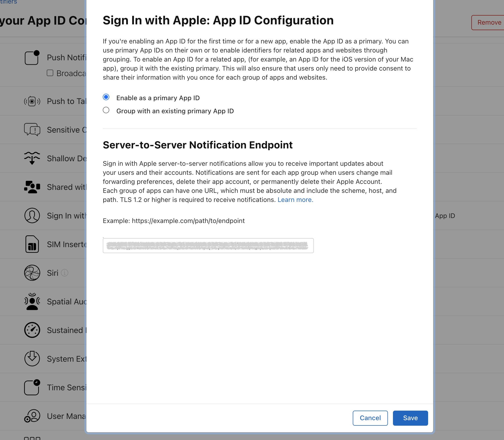Viewport: 504px width, 440px height.
Task: Click the notification endpoint URL field
Action: [x=208, y=246]
